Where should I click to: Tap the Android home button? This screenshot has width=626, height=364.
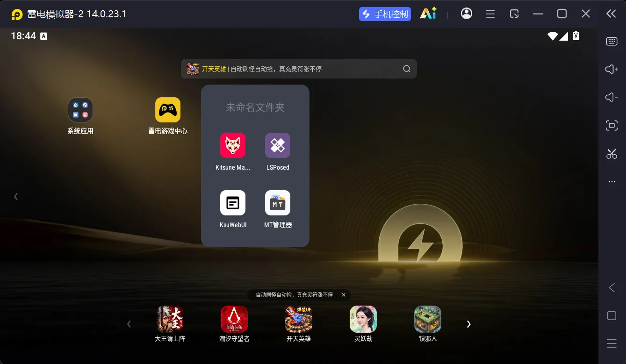pyautogui.click(x=612, y=316)
